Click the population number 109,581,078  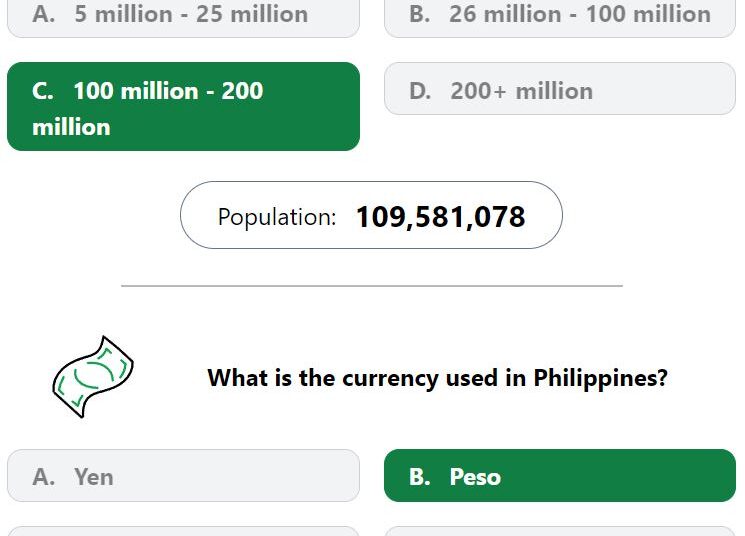[x=440, y=217]
